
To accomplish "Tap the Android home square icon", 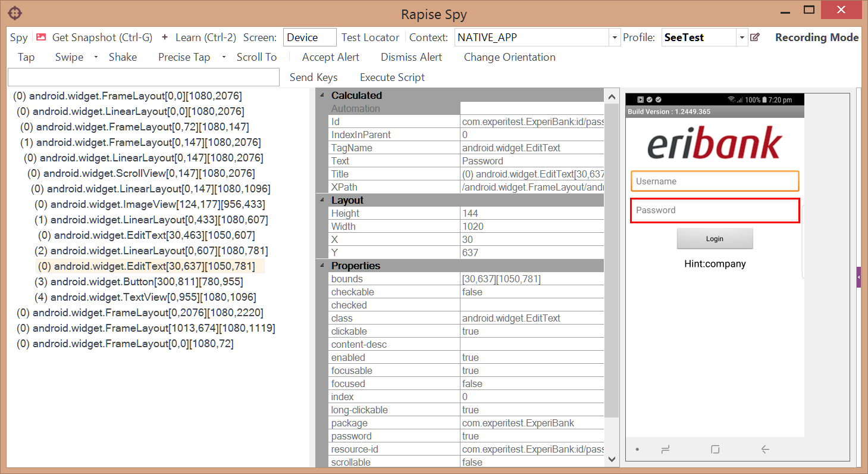I will click(715, 450).
